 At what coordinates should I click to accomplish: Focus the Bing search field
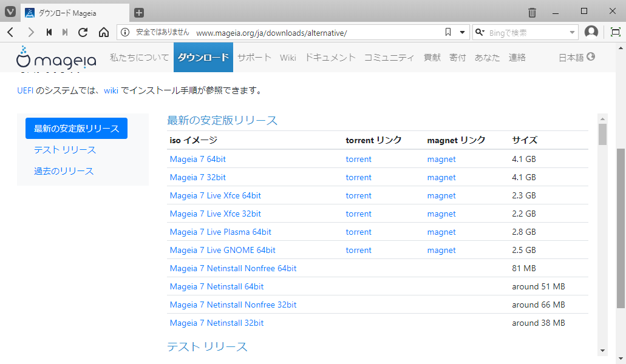[526, 33]
